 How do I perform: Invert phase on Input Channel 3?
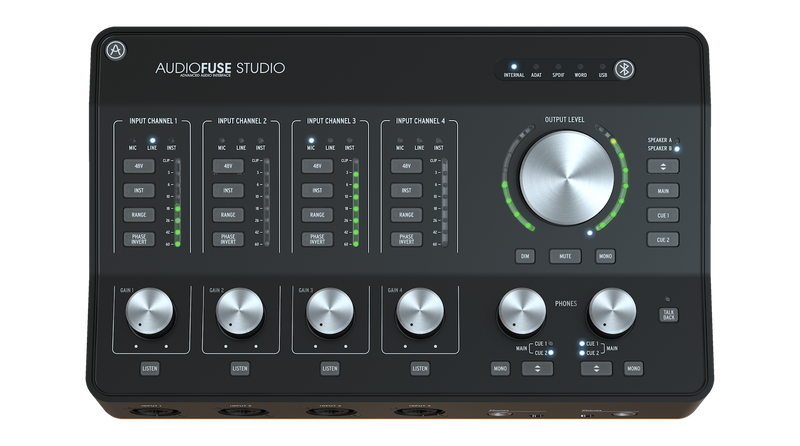pyautogui.click(x=317, y=239)
